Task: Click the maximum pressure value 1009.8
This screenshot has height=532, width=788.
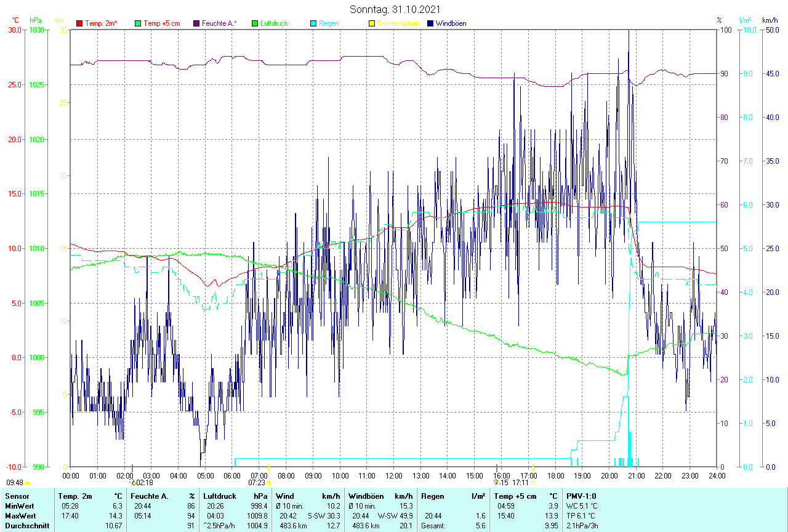Action: pos(257,515)
